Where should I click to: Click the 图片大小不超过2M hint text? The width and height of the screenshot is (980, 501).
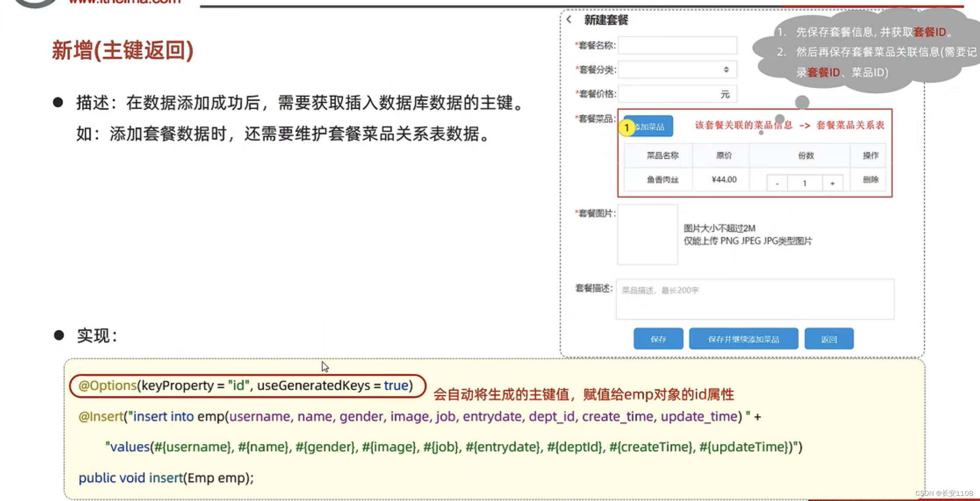(x=719, y=228)
